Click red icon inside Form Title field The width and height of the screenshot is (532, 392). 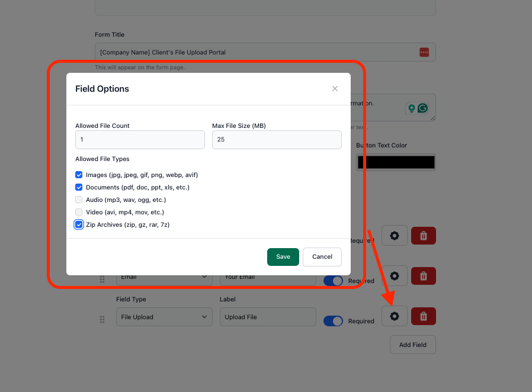click(424, 52)
